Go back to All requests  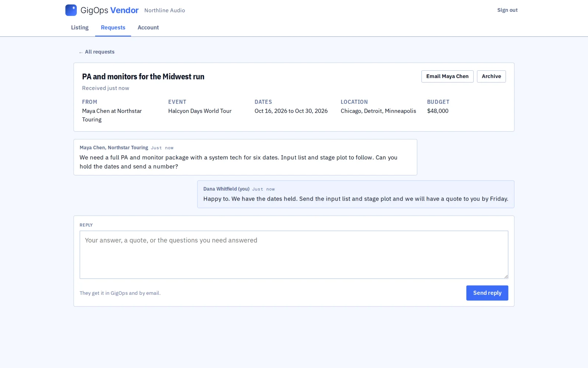click(97, 52)
